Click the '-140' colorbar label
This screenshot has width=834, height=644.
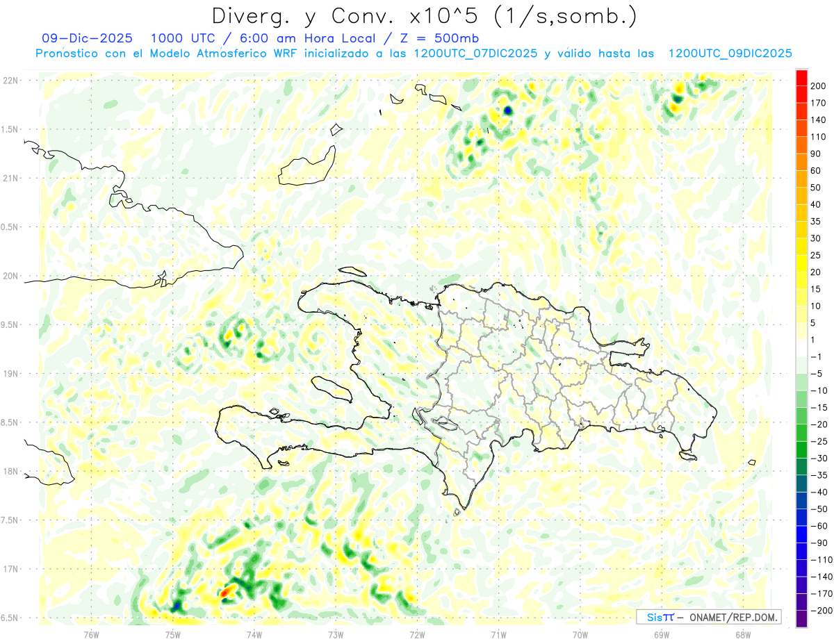[x=823, y=577]
